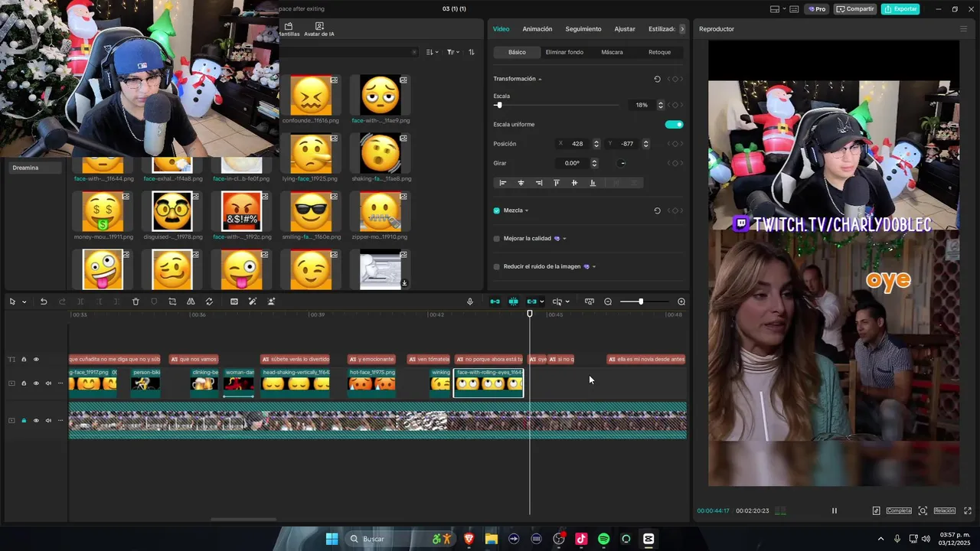Align selected clip to left edge

pyautogui.click(x=503, y=183)
